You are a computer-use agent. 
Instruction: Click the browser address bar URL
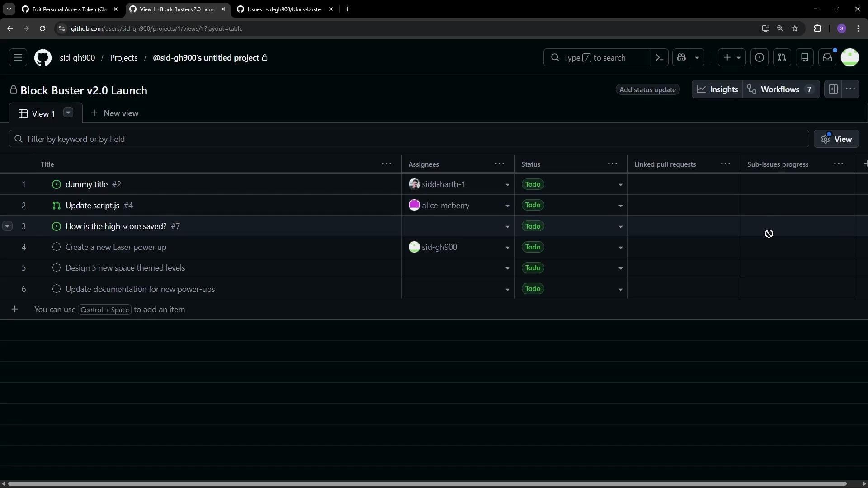(156, 28)
